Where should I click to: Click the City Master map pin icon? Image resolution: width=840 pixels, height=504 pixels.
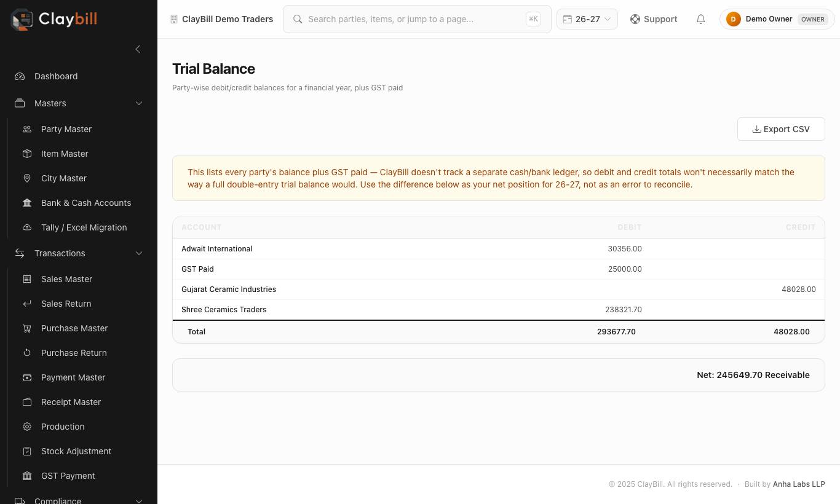[x=27, y=178]
